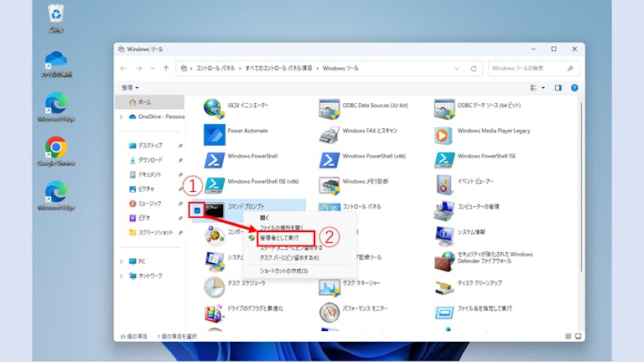644x362 pixels.
Task: Refresh the Windows ツール folder
Action: [x=473, y=69]
